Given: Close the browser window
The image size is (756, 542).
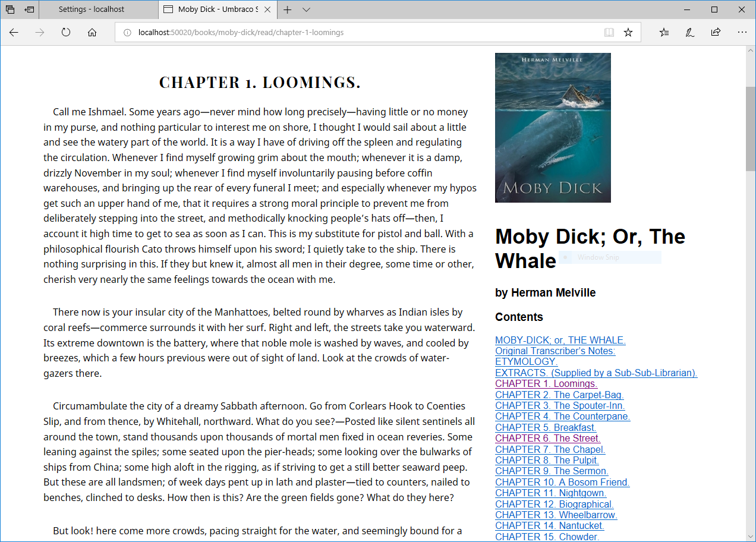Looking at the screenshot, I should click(742, 10).
